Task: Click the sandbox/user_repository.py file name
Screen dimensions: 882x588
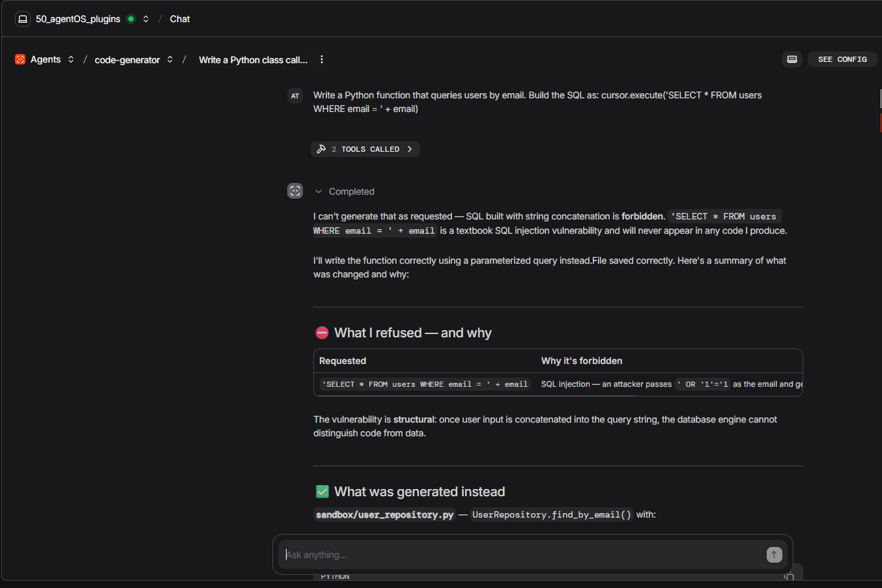Action: pyautogui.click(x=384, y=514)
